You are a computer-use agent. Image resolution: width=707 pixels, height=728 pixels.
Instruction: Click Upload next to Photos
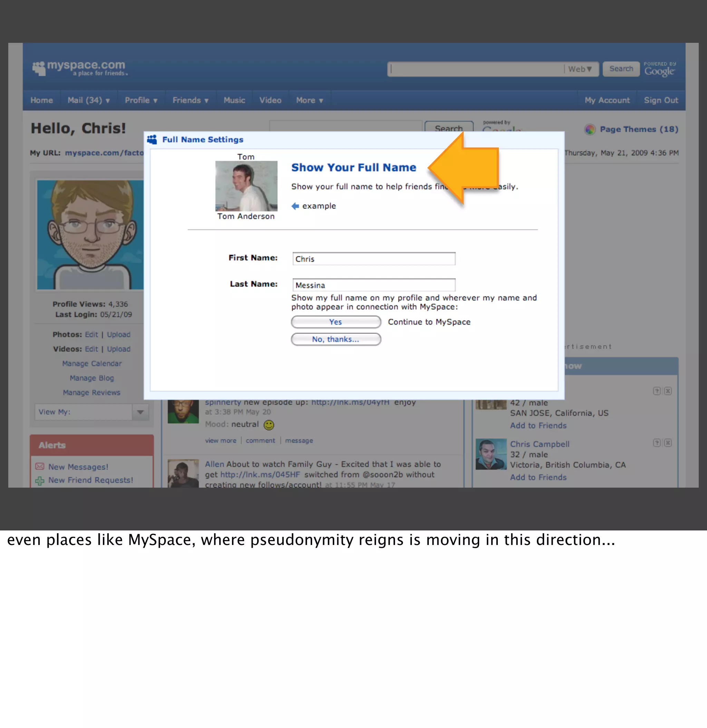[x=119, y=335]
